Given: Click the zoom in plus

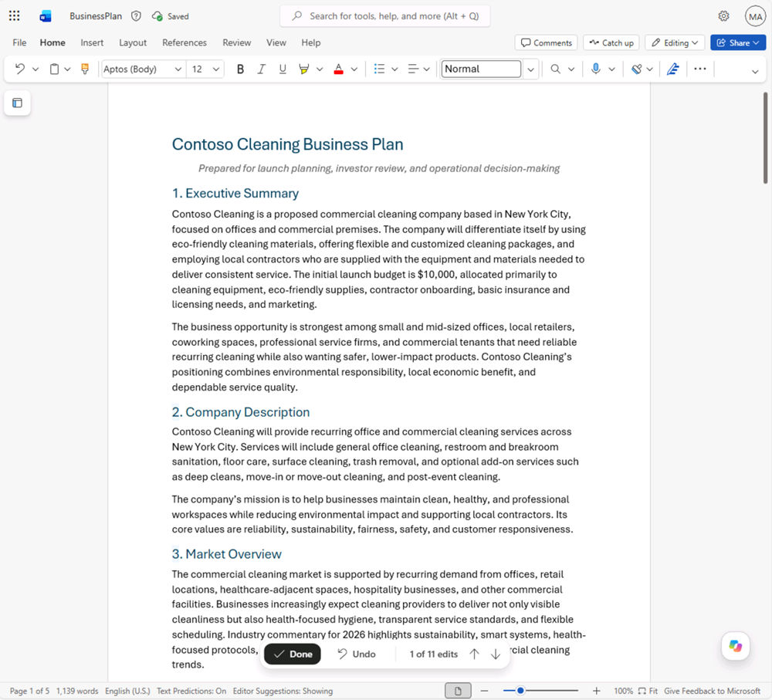Looking at the screenshot, I should pyautogui.click(x=596, y=691).
